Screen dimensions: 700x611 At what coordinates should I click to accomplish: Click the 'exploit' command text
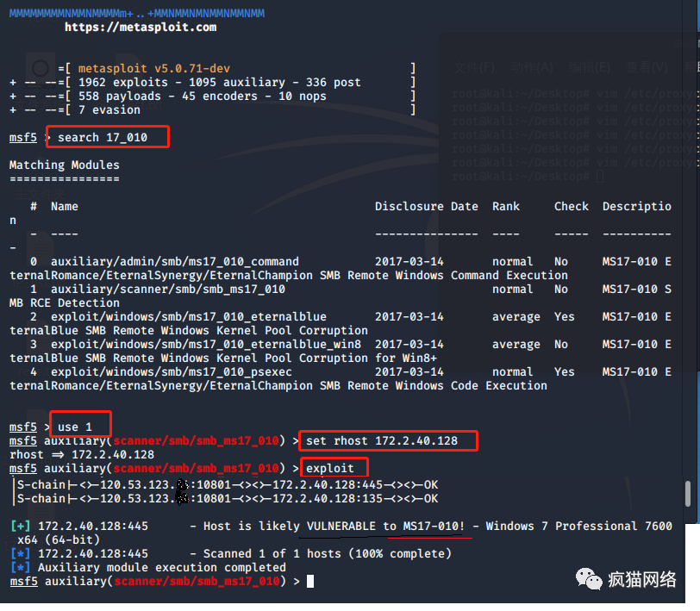pos(330,469)
